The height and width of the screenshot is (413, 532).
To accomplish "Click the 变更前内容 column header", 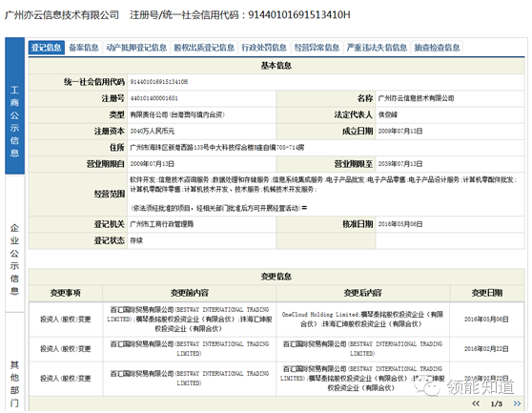I will 190,293.
